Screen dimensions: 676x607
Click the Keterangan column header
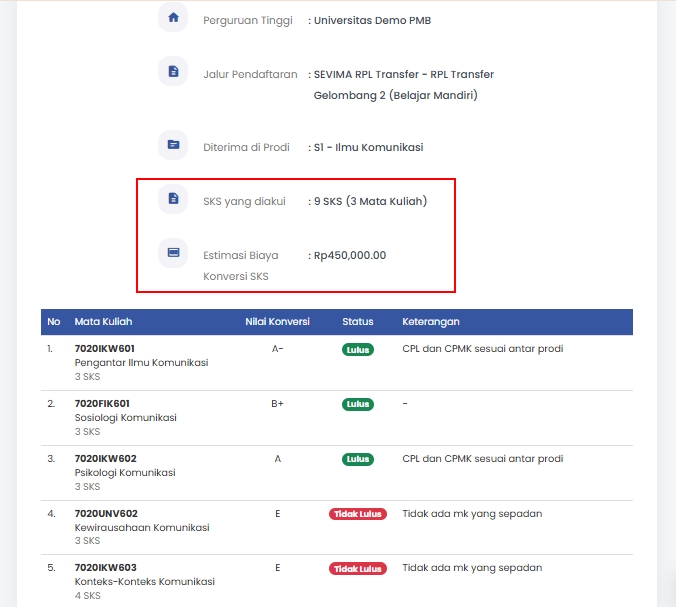click(431, 322)
